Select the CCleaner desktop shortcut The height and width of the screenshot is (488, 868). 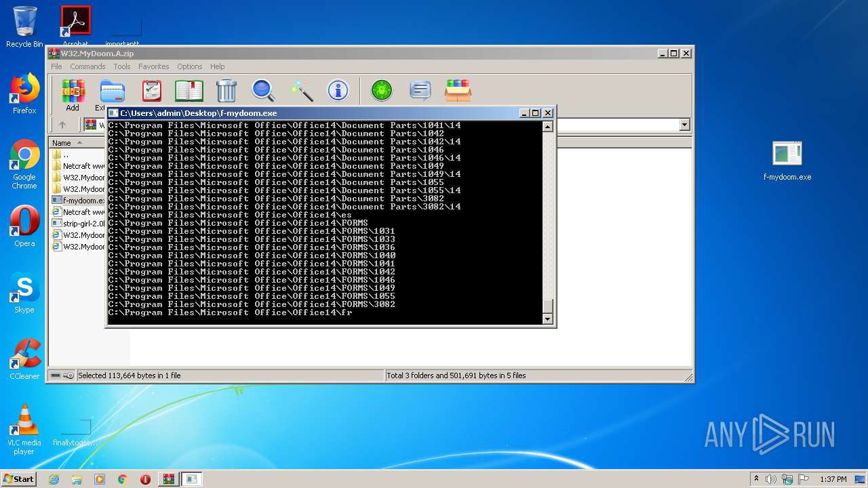[x=24, y=359]
